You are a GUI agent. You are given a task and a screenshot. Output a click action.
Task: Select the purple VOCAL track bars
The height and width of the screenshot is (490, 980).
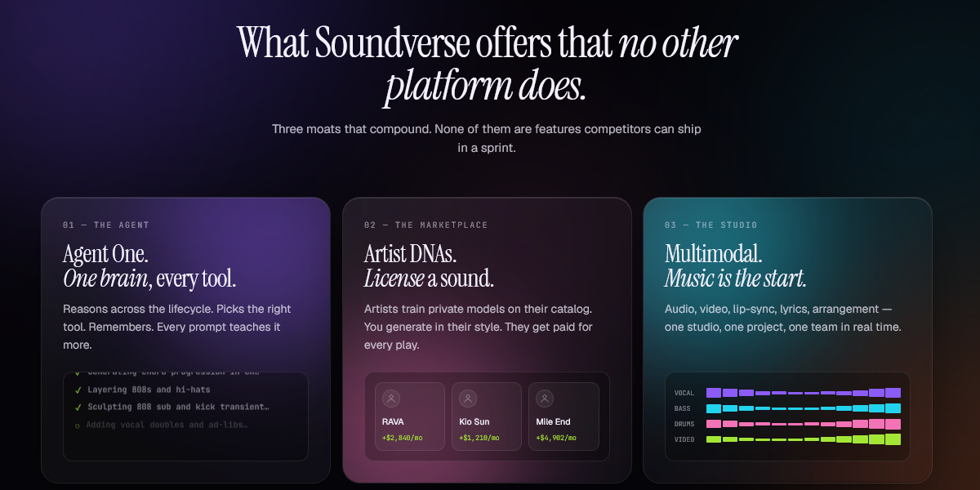click(x=804, y=393)
